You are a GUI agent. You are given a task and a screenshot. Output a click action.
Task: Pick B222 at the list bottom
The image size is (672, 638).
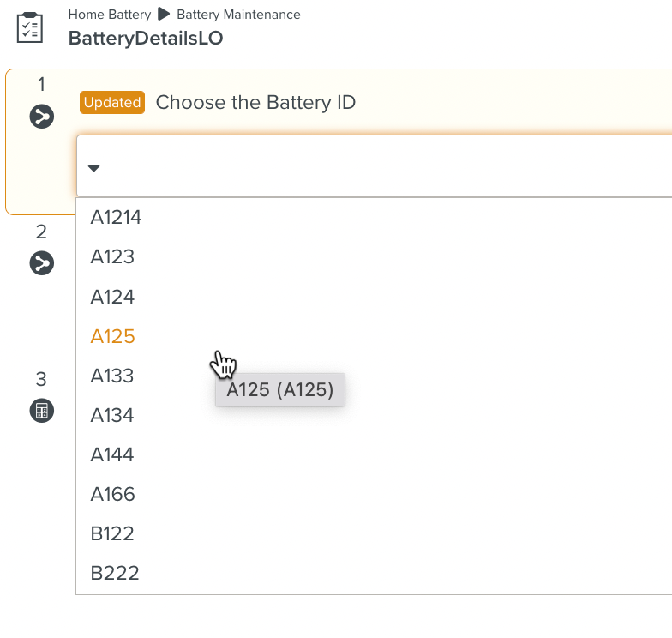tap(114, 573)
